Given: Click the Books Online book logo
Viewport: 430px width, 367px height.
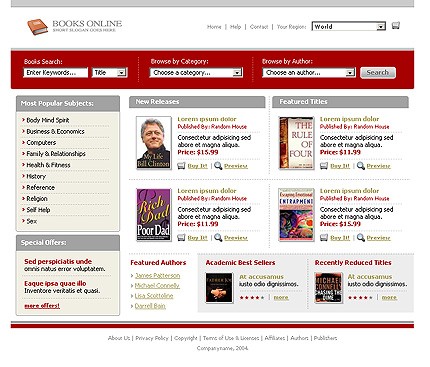Looking at the screenshot, I should (37, 27).
